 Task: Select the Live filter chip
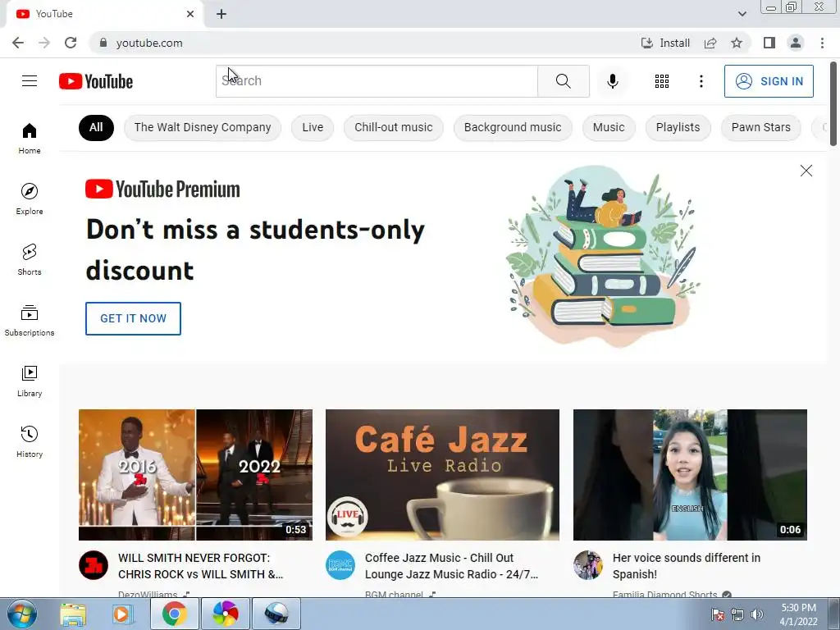313,127
